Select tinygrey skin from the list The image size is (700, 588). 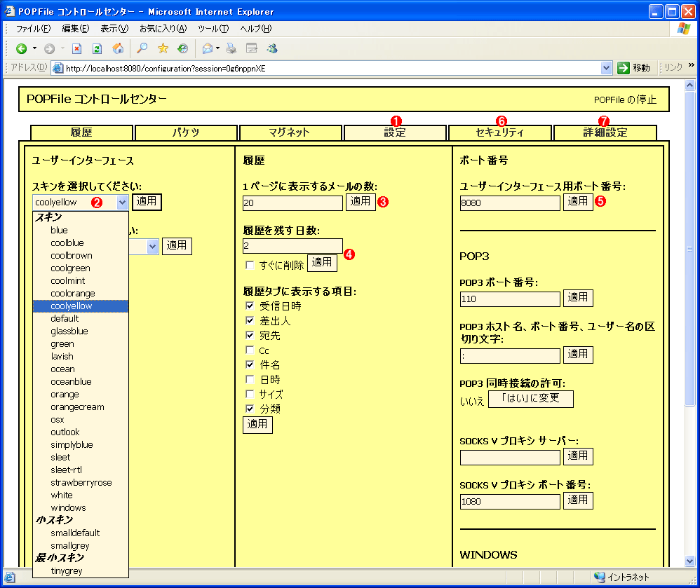[x=81, y=570]
